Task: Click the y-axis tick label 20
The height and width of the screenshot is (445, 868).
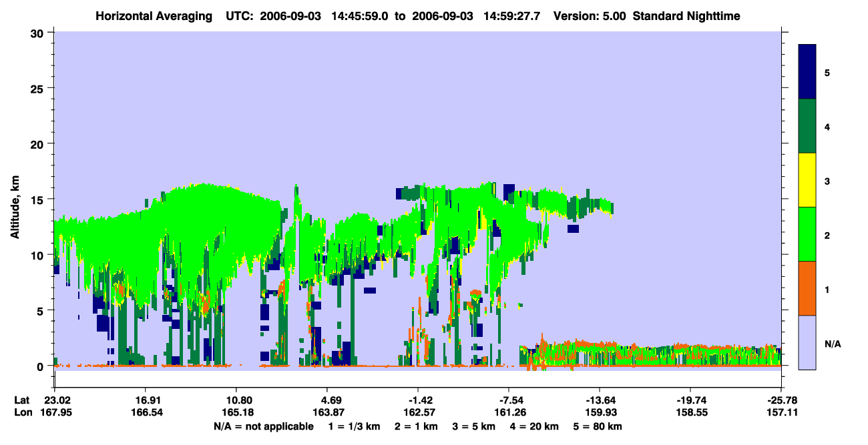Action: [39, 143]
